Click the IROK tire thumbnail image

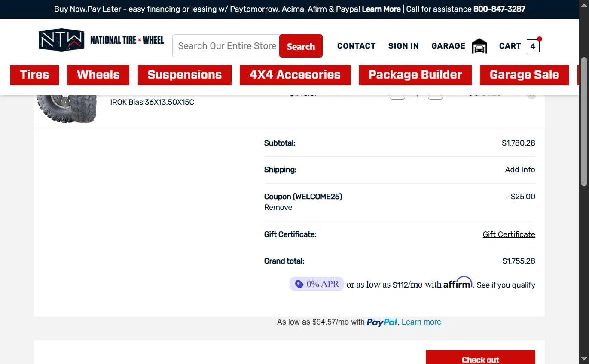[x=67, y=109]
